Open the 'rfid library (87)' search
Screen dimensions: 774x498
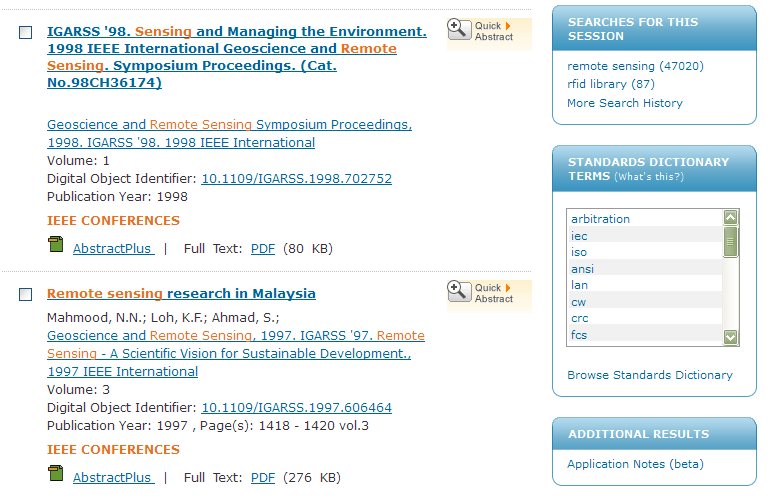click(611, 84)
